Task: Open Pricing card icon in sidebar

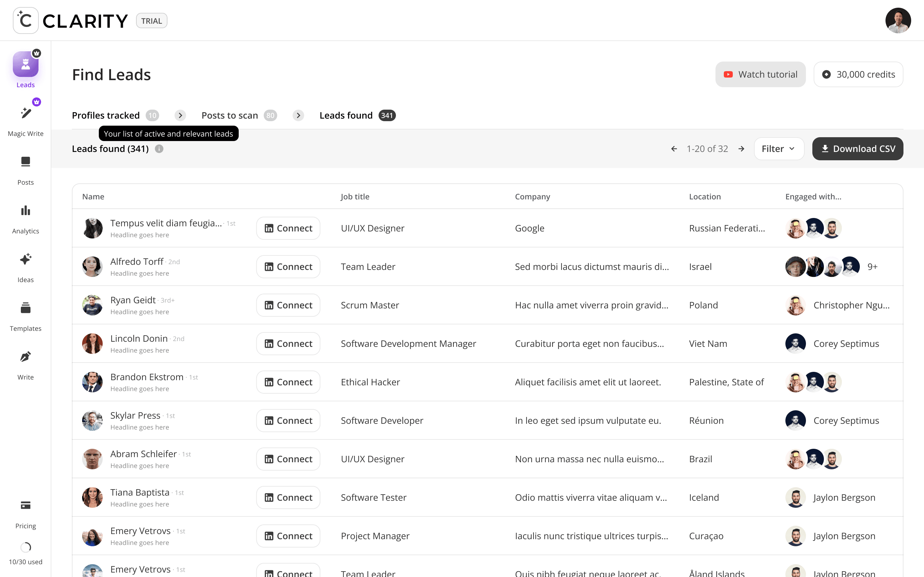Action: (26, 506)
